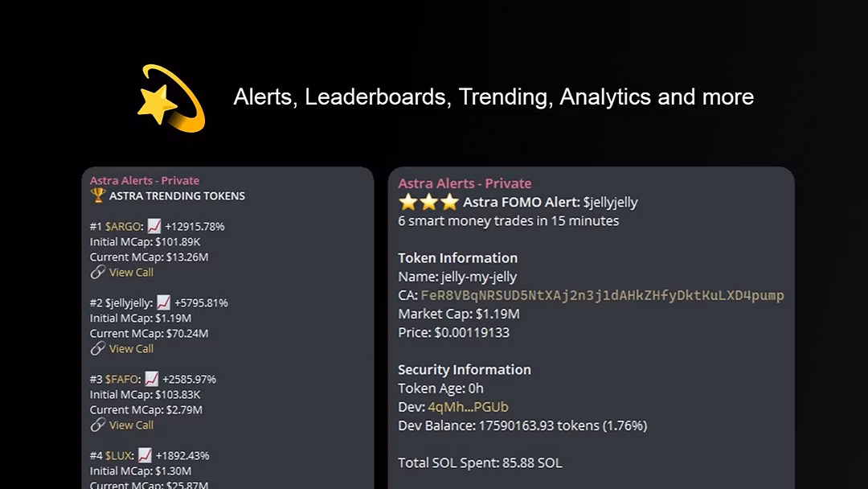868x489 pixels.
Task: Select the contract address ending in LXD4pump
Action: tap(602, 295)
